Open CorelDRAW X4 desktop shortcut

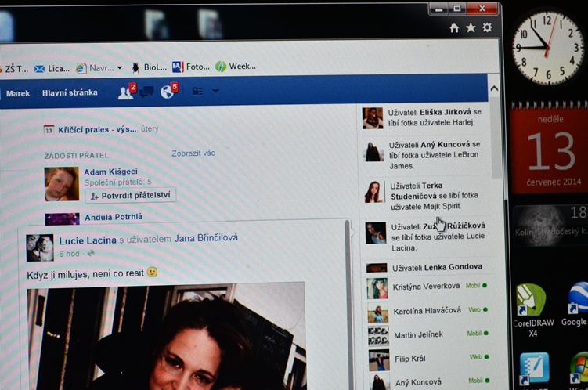coord(532,310)
